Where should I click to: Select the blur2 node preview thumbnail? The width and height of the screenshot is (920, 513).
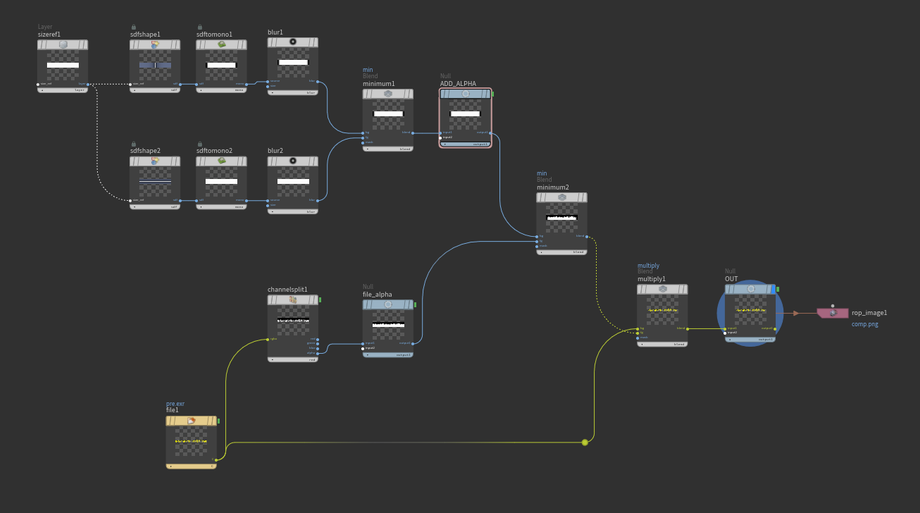293,181
